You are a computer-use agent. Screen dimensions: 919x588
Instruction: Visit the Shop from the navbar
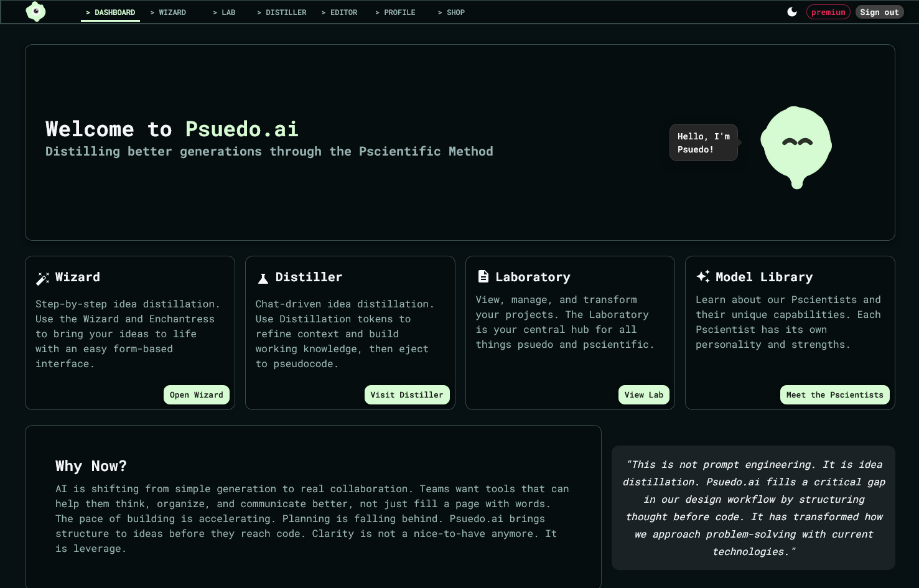451,12
